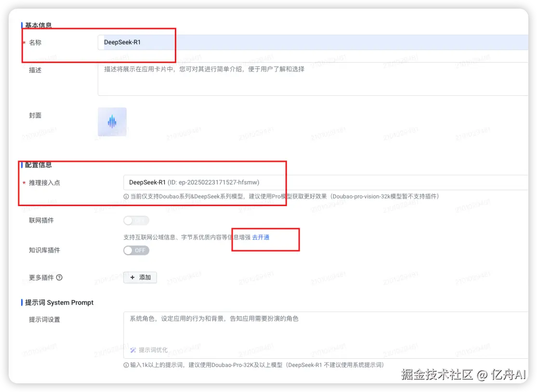Click the 名称 input field containing DeepSeek-R1
The height and width of the screenshot is (392, 537).
[313, 42]
